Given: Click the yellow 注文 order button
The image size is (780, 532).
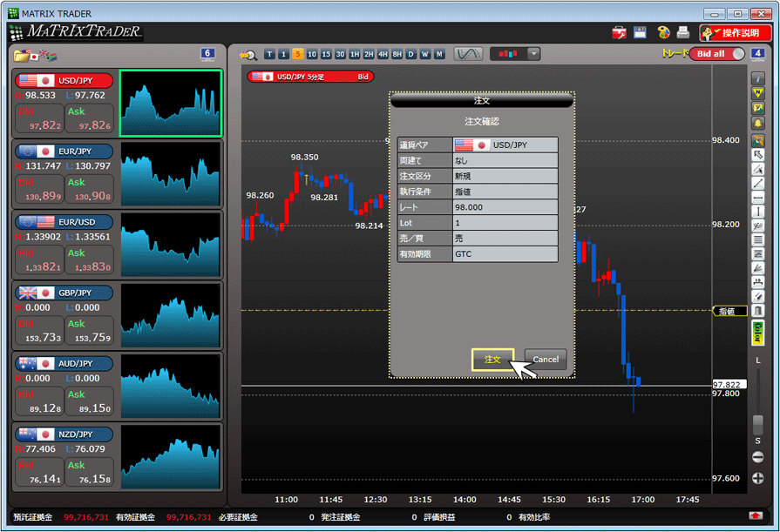Looking at the screenshot, I should [492, 360].
